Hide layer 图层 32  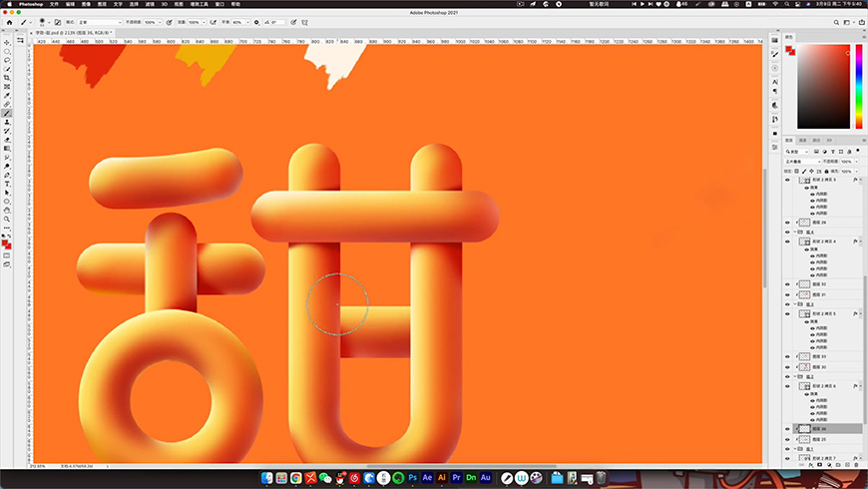[788, 284]
